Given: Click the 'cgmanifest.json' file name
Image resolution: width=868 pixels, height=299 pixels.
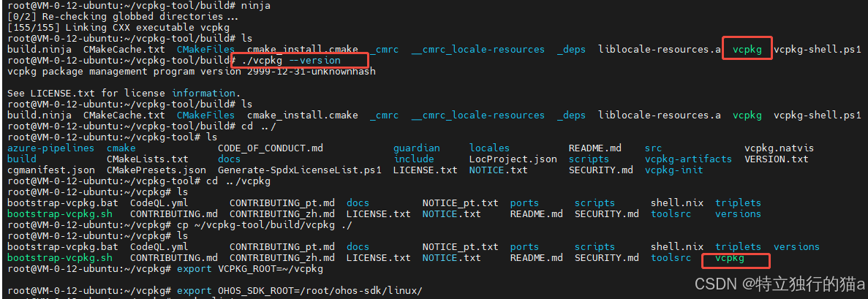Looking at the screenshot, I should [x=51, y=170].
